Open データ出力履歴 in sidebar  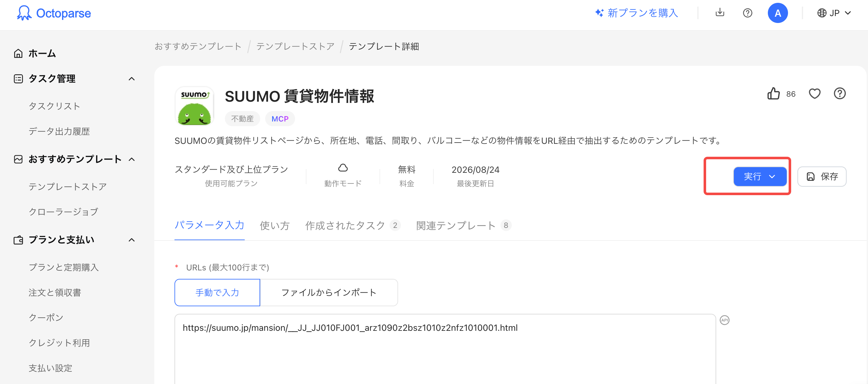click(x=59, y=131)
